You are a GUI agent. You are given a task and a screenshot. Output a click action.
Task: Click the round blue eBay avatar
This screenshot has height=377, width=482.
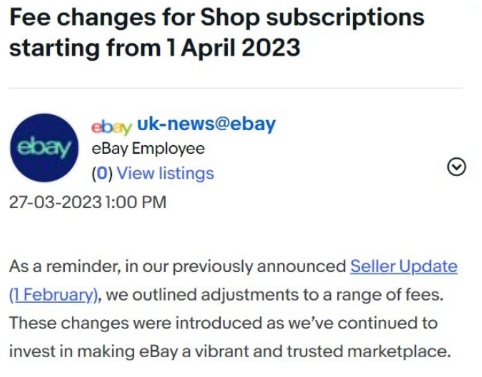[44, 148]
